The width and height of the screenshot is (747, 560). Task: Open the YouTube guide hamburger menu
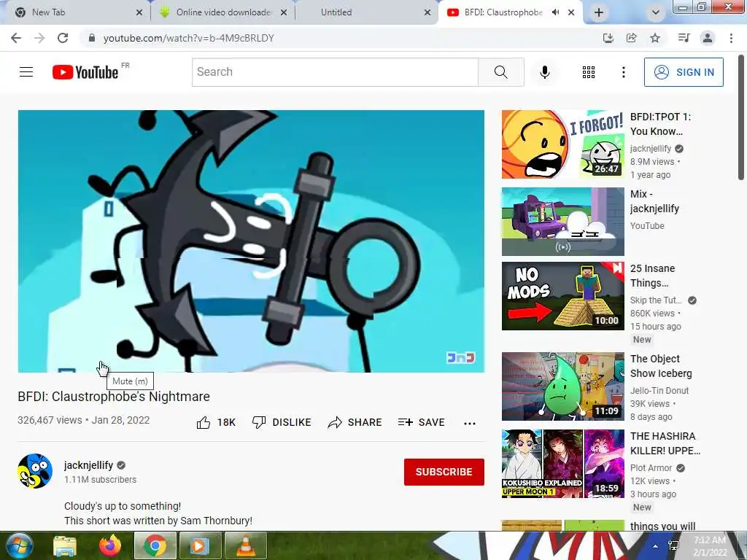[26, 72]
